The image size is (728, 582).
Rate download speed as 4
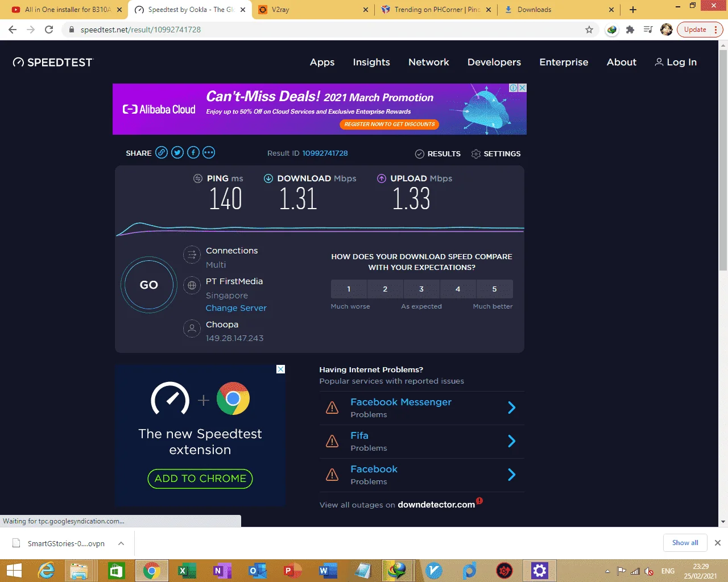click(458, 289)
